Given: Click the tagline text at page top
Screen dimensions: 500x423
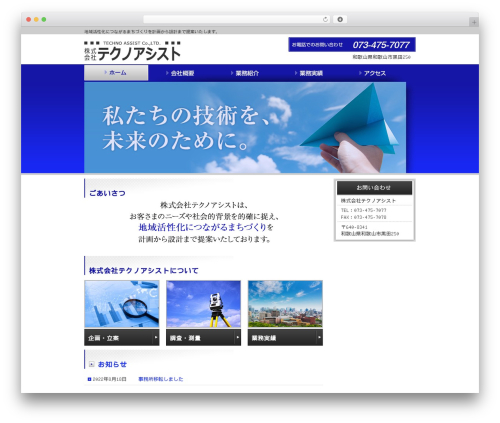Looking at the screenshot, I should pyautogui.click(x=151, y=32).
